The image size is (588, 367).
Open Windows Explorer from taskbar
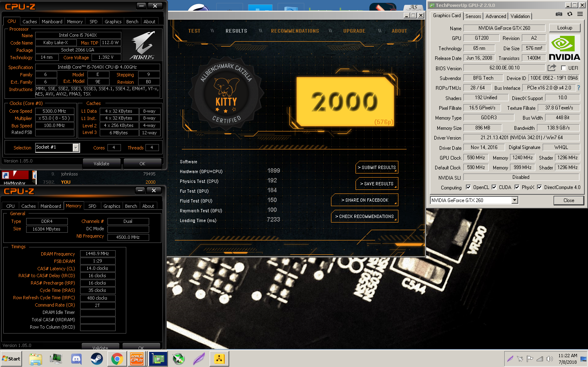36,359
